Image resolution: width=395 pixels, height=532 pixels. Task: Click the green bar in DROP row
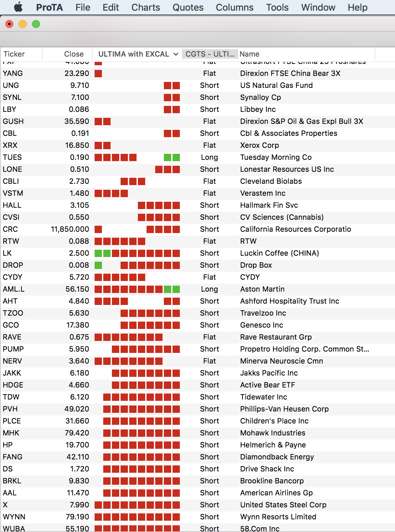tap(98, 265)
